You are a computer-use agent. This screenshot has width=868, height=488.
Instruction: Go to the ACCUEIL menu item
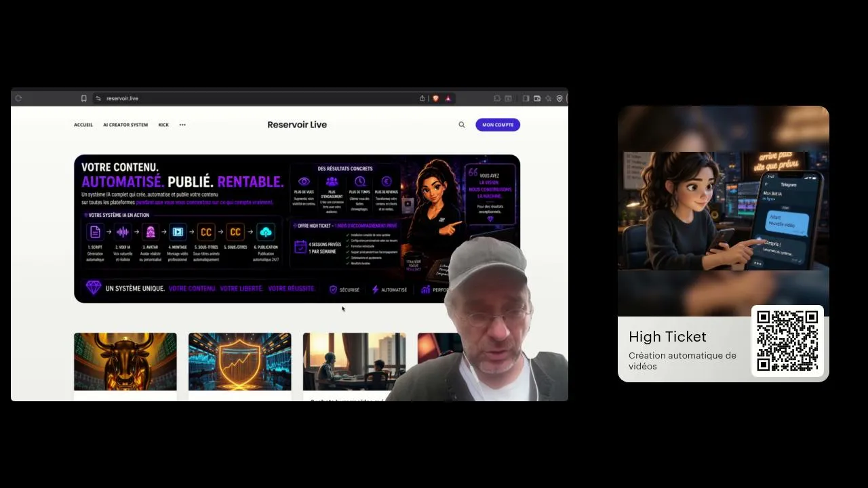[x=83, y=125]
